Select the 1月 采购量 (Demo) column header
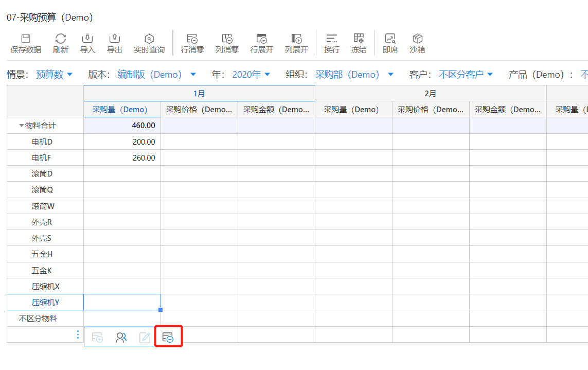Screen dimensions: 588x370 [x=120, y=109]
